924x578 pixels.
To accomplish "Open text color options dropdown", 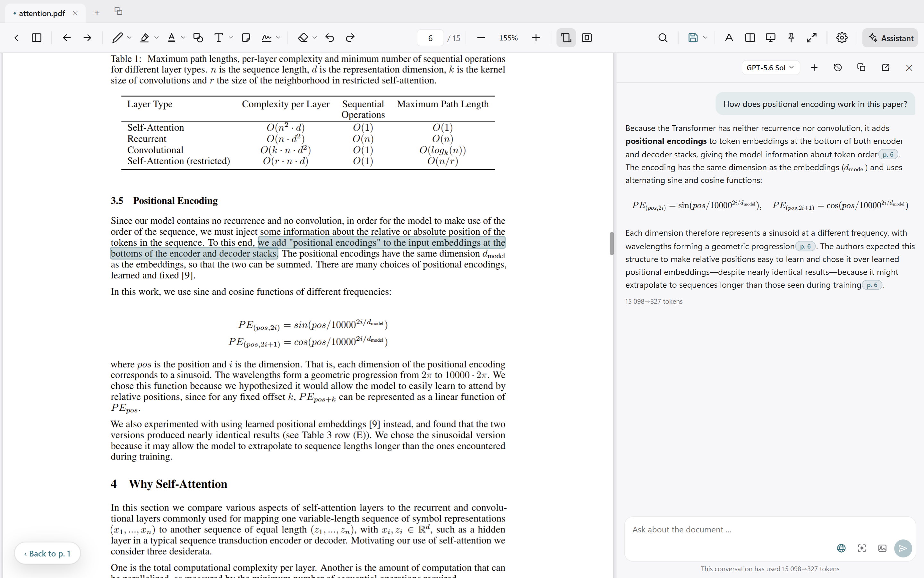I will [183, 38].
